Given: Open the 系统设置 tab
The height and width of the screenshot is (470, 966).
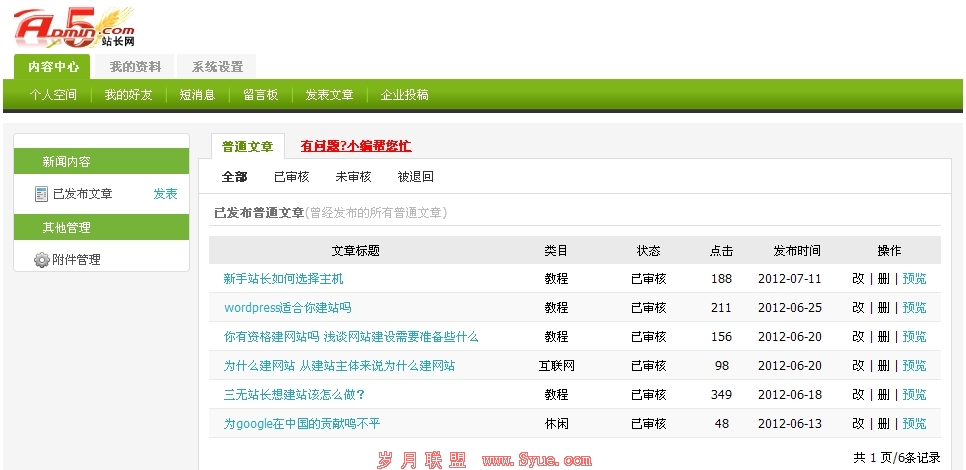Looking at the screenshot, I should pyautogui.click(x=217, y=67).
